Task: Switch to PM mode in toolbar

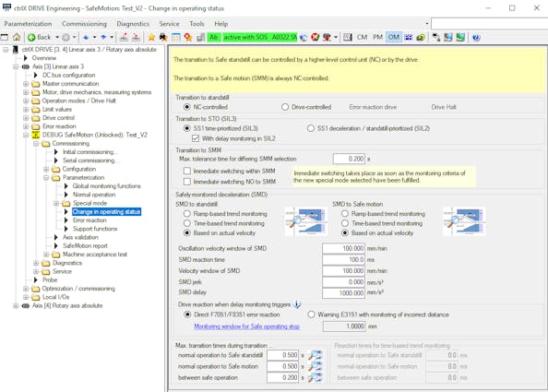Action: pyautogui.click(x=377, y=37)
